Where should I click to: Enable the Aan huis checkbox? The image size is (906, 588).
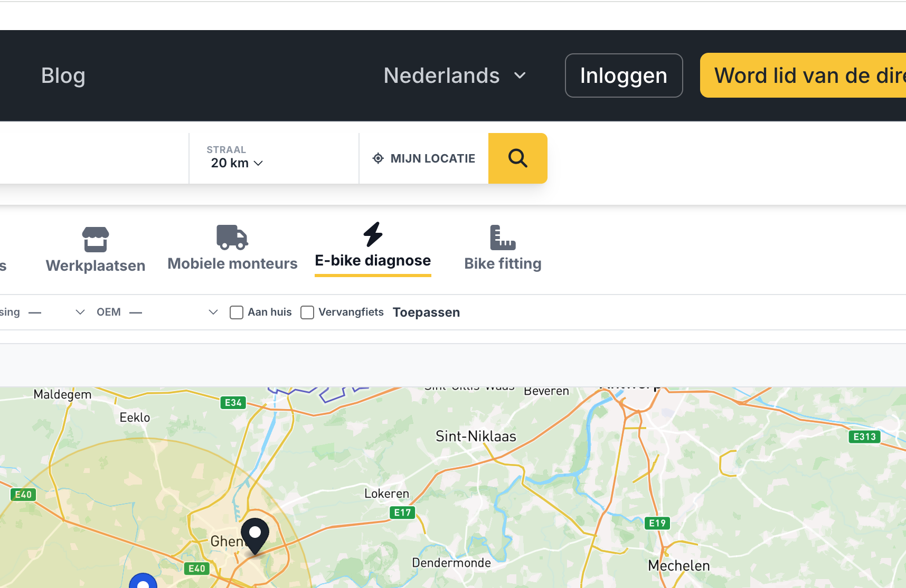[236, 312]
